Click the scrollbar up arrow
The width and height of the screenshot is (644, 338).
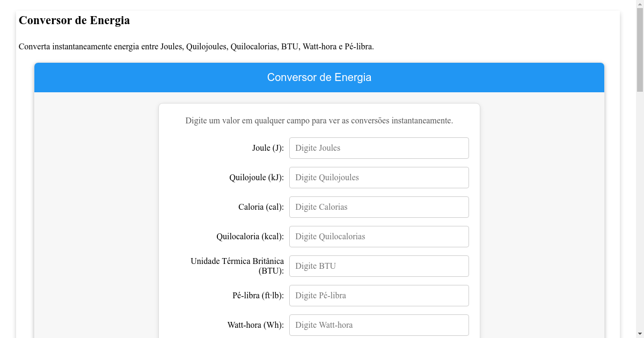(x=639, y=5)
